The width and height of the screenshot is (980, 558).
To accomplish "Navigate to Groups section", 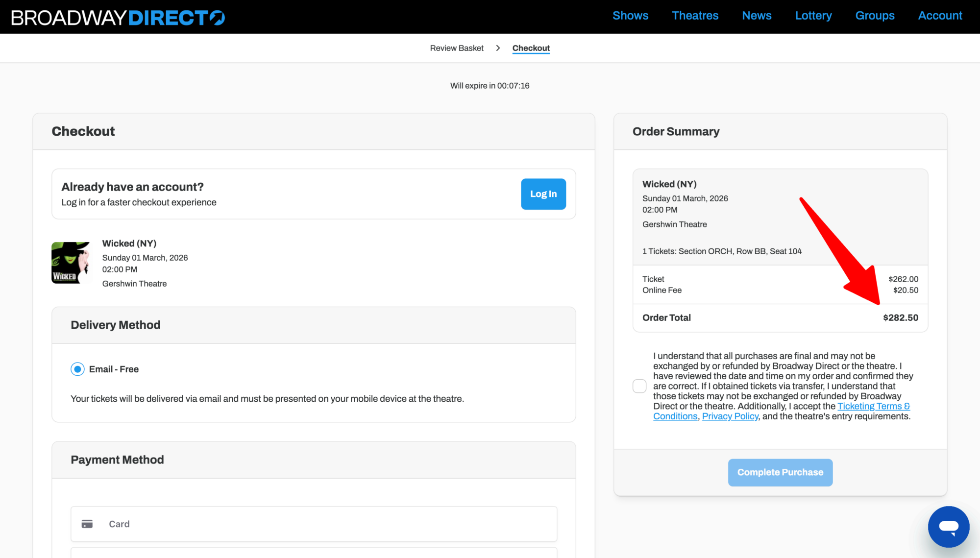I will 875,16.
